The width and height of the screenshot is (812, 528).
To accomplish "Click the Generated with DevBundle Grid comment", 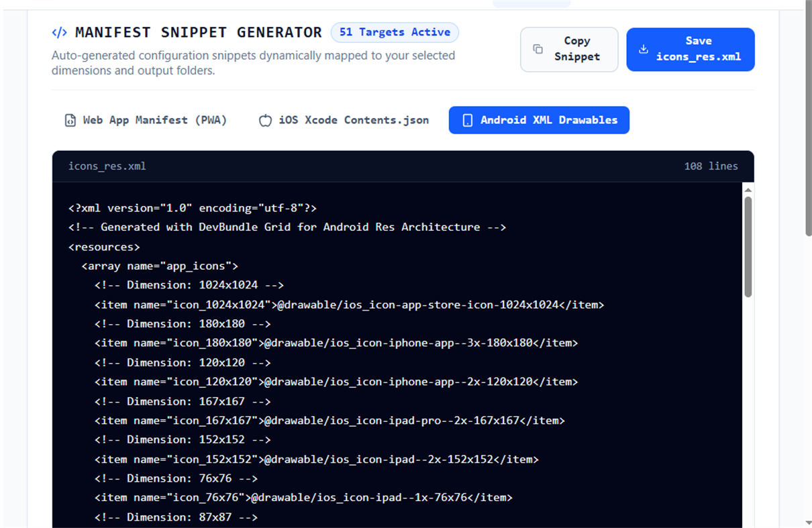I will click(287, 227).
